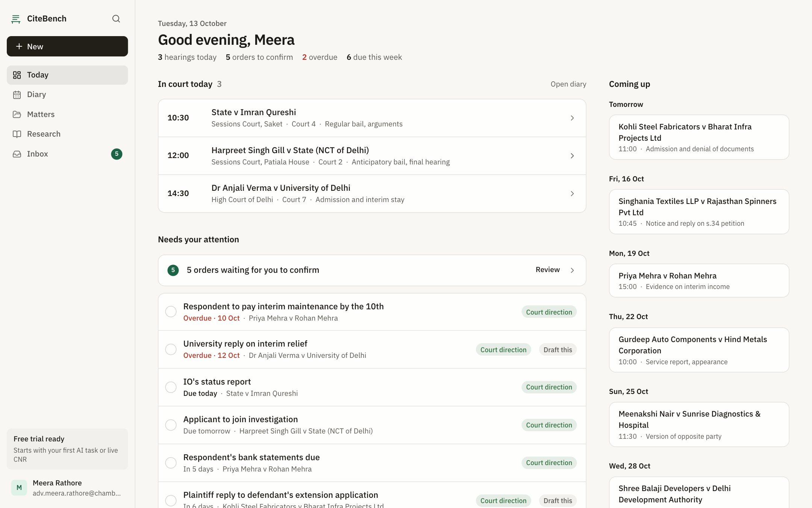812x508 pixels.
Task: Switch to the Research section
Action: (x=67, y=134)
